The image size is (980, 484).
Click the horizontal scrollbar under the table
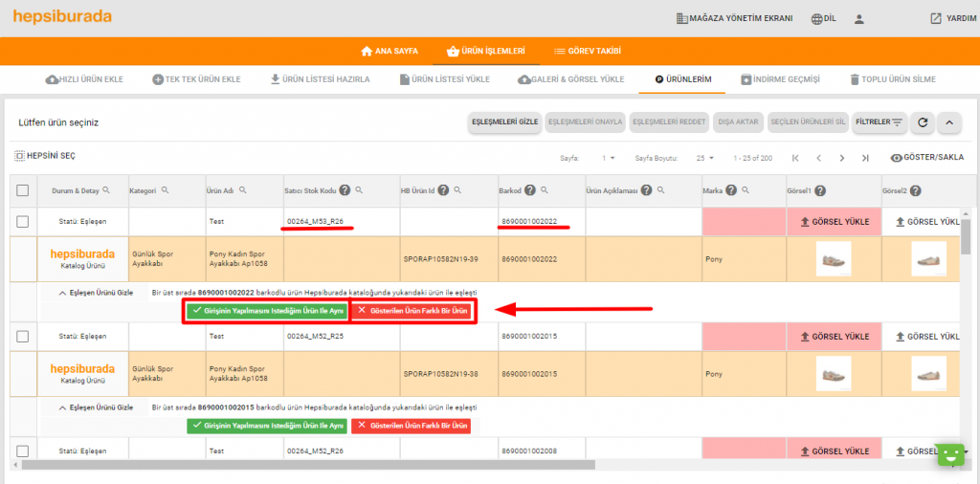point(306,465)
